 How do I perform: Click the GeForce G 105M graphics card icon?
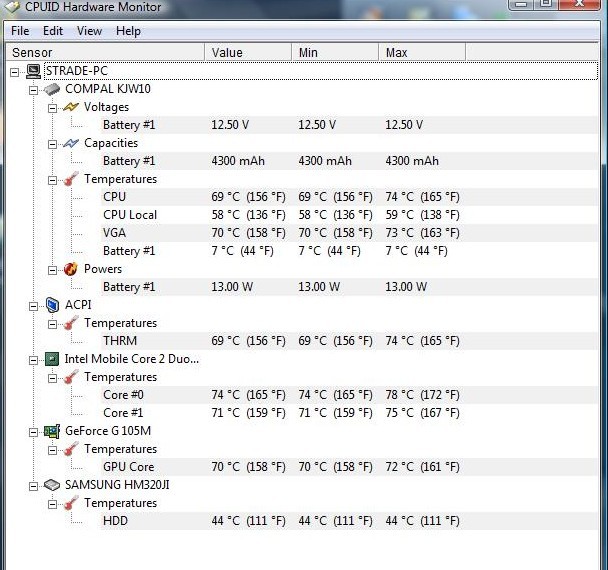(52, 431)
